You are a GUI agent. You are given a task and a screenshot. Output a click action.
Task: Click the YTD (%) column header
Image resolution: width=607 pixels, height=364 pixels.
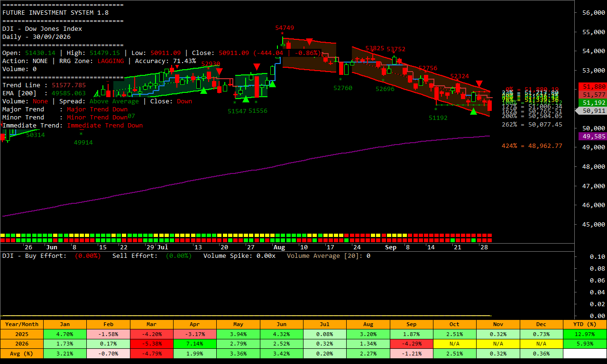pos(585,324)
